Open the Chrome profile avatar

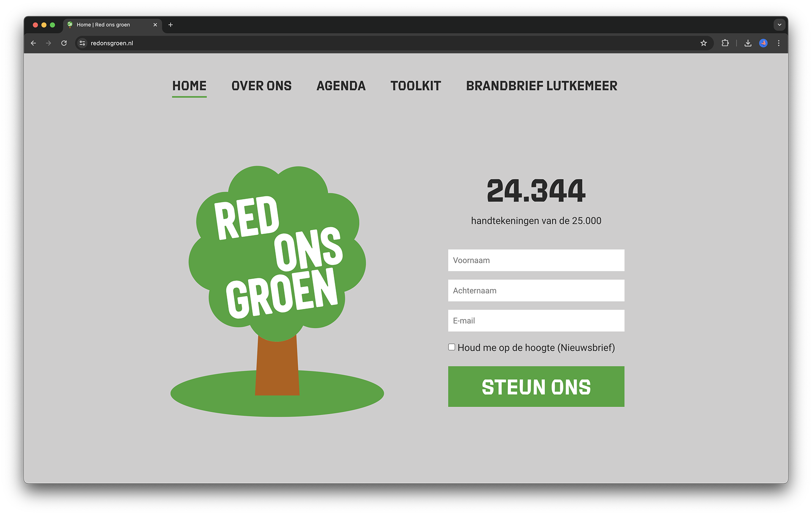tap(763, 43)
